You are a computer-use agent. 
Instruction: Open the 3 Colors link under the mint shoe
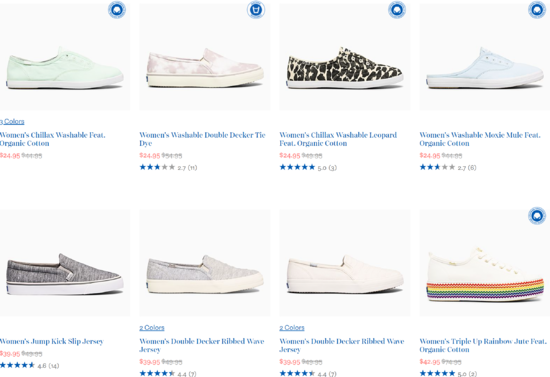12,122
